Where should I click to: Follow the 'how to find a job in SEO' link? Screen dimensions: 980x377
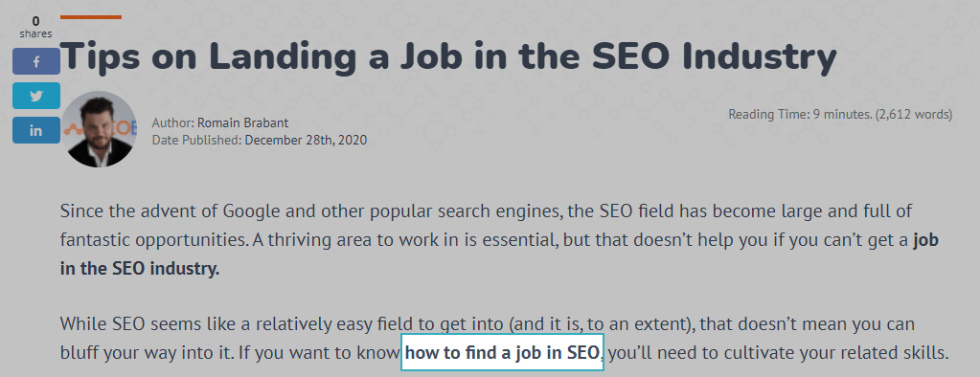point(502,352)
